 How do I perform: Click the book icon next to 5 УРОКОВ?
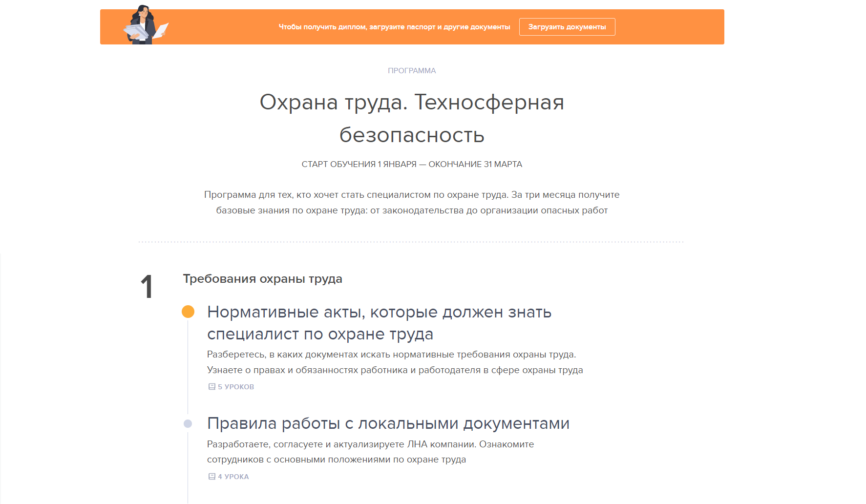pyautogui.click(x=212, y=387)
